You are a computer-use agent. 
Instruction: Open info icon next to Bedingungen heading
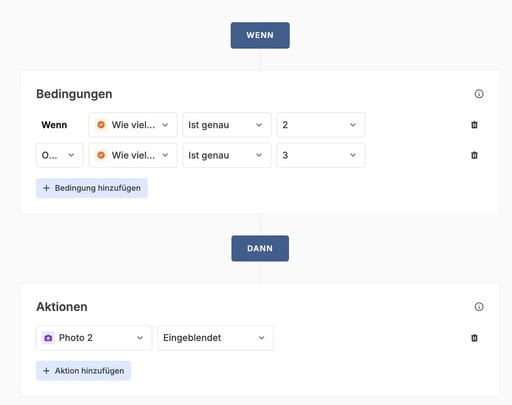pyautogui.click(x=479, y=94)
